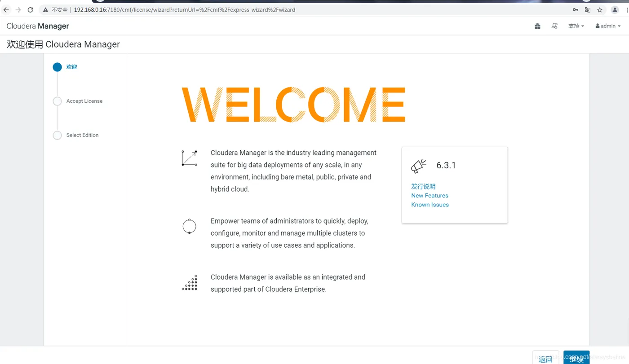Click the Select Edition step circle
This screenshot has height=364, width=629.
(x=57, y=135)
